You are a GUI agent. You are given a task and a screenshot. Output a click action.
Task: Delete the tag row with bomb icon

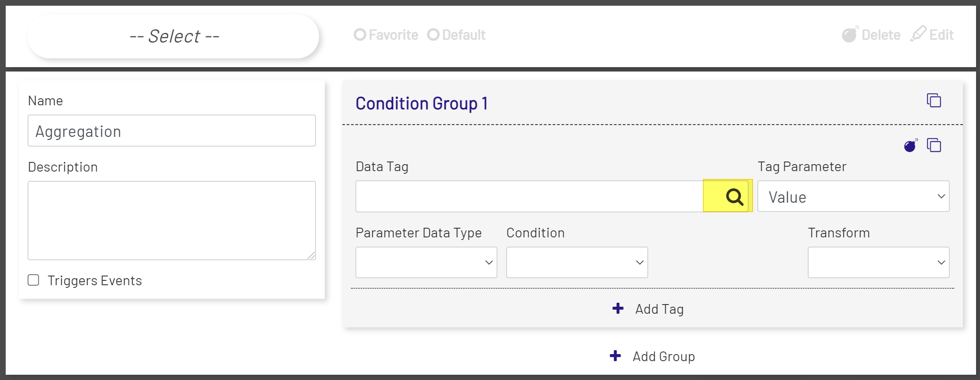[909, 146]
